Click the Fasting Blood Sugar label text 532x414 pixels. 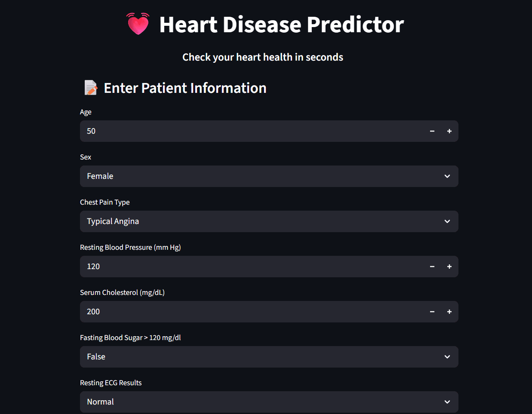click(x=130, y=337)
